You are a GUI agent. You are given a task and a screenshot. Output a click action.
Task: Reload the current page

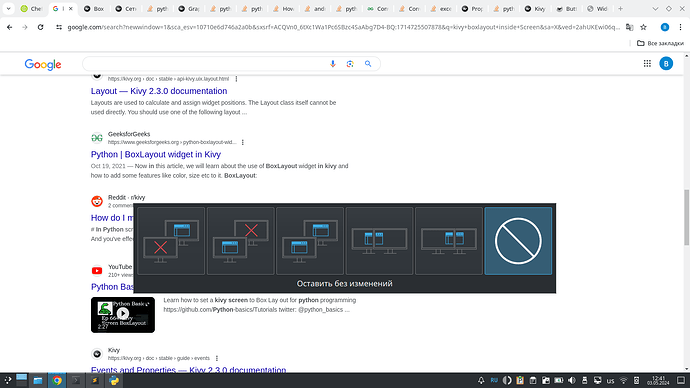pyautogui.click(x=40, y=27)
